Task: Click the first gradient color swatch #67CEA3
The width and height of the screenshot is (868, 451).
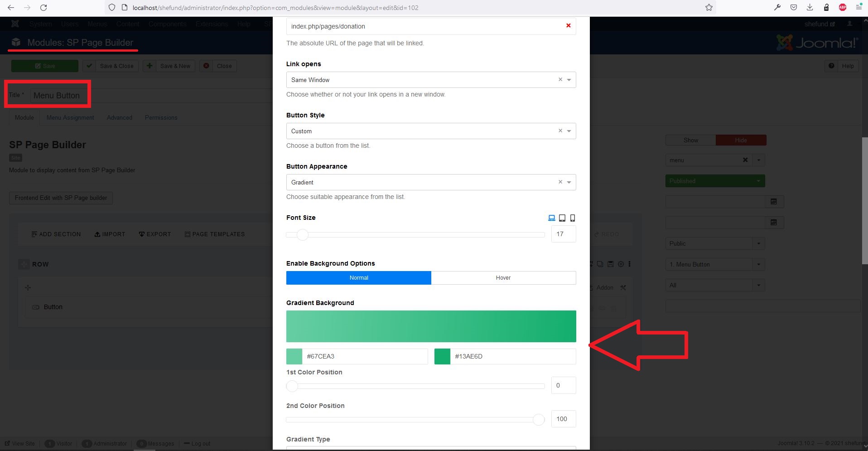Action: click(x=294, y=356)
